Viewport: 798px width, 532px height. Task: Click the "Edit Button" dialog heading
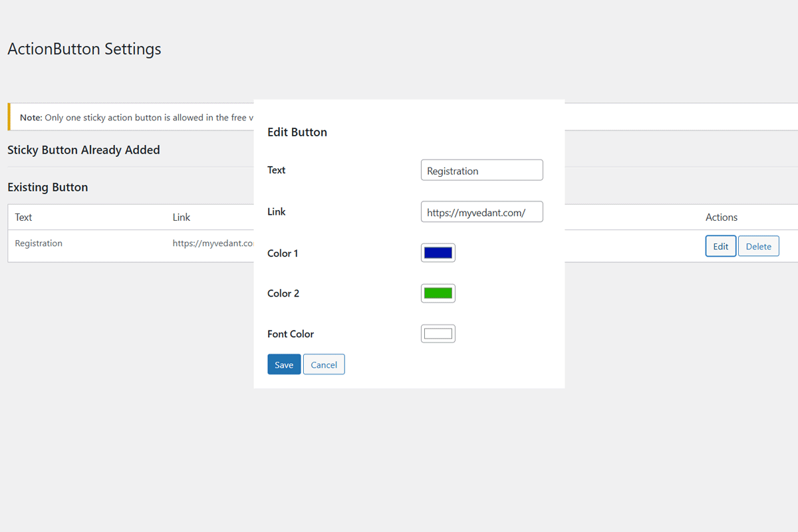click(x=297, y=132)
